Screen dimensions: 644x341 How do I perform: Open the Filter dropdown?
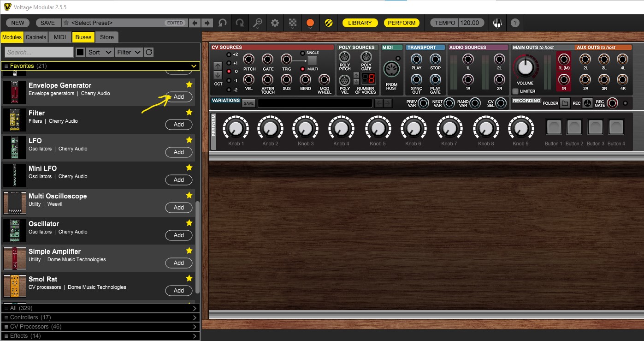[129, 52]
